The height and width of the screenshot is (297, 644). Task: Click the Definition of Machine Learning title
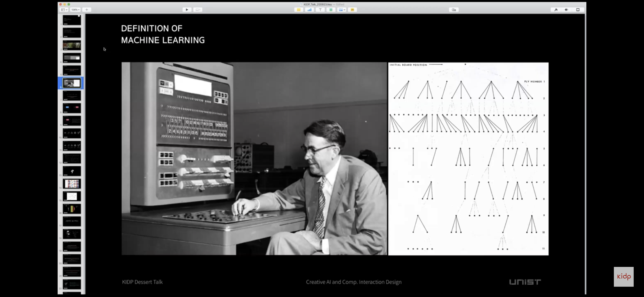point(163,34)
